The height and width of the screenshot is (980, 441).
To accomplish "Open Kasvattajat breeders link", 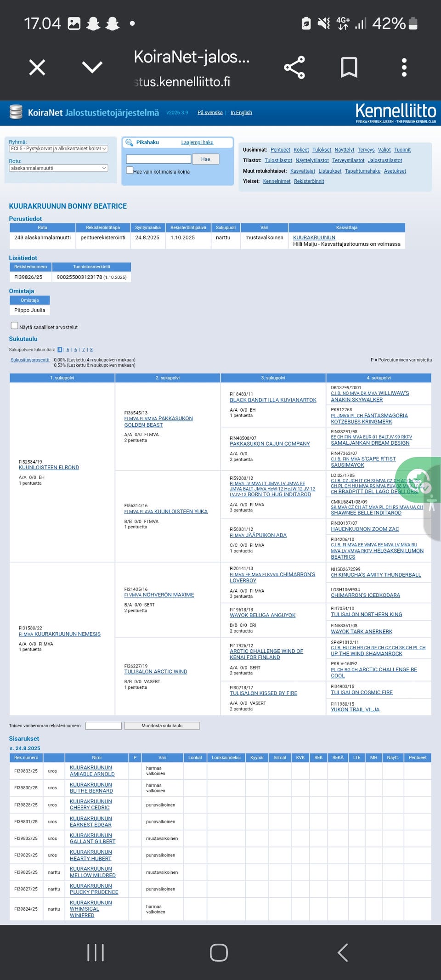I will 303,171.
